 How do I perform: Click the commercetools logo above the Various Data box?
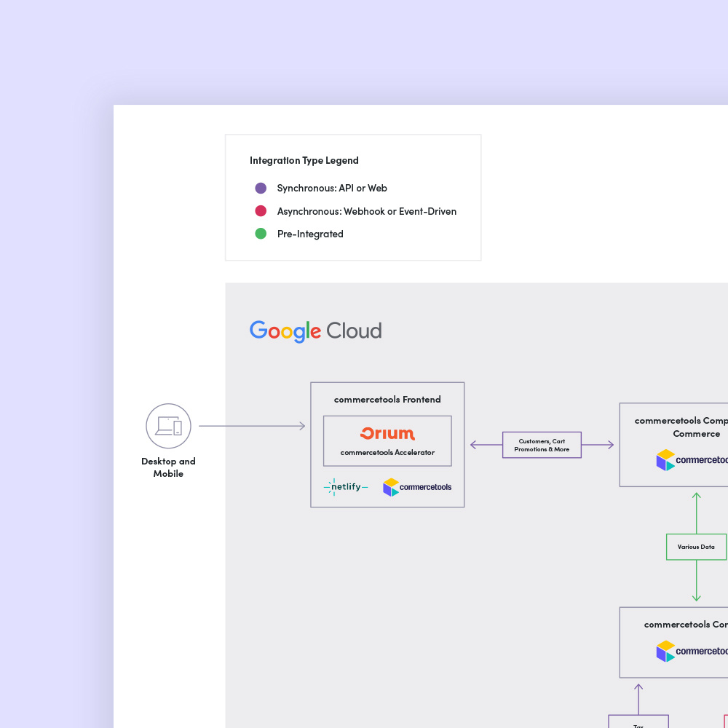click(692, 459)
